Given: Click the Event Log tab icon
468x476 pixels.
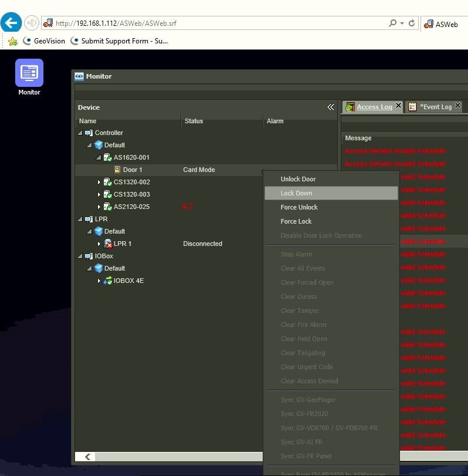Looking at the screenshot, I should pos(412,107).
